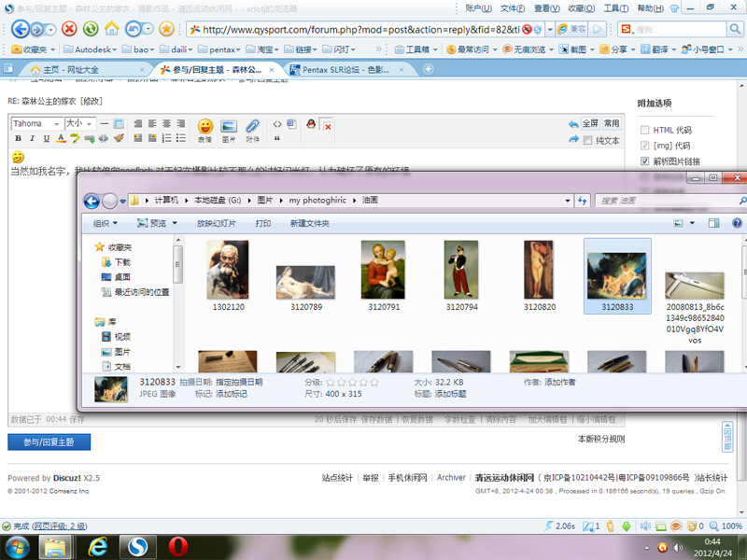Click the insert image (图片) editor icon
Screen dimensions: 747x560
(229, 126)
